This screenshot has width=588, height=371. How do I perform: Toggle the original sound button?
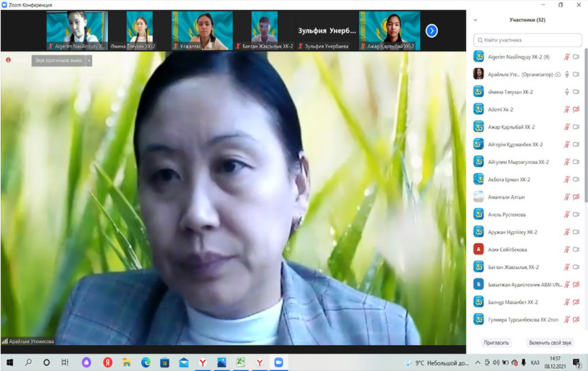(59, 61)
